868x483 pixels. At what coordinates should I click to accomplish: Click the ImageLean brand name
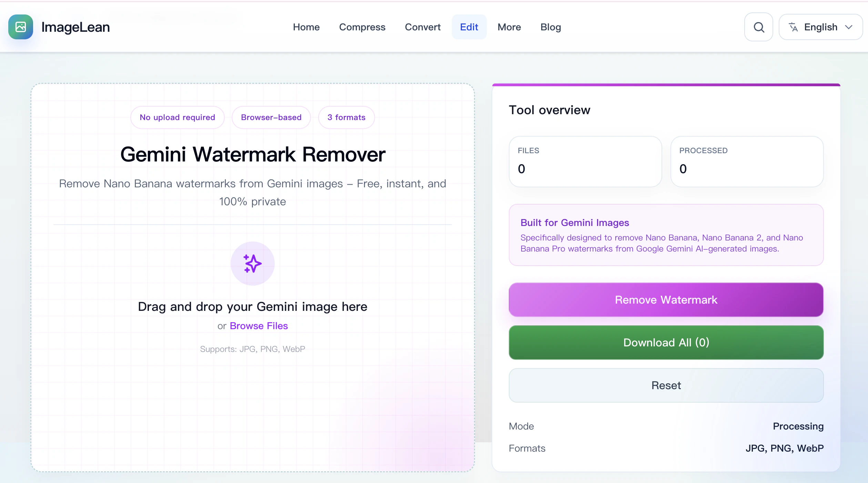(75, 27)
